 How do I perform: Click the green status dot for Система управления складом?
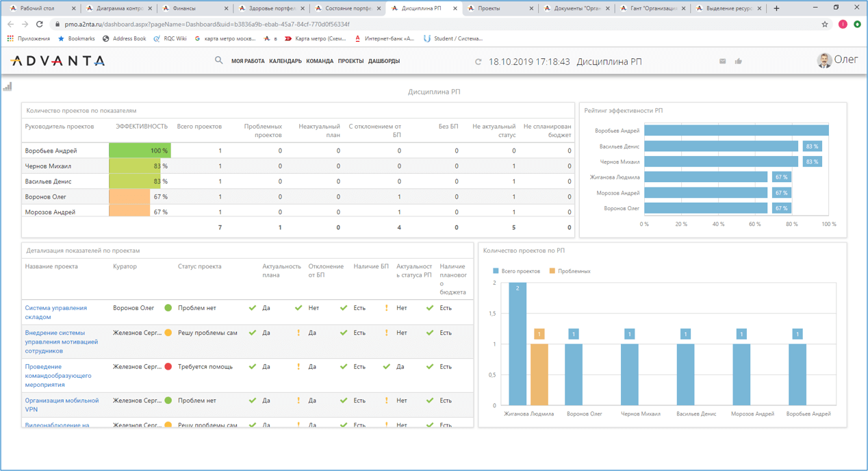click(168, 308)
